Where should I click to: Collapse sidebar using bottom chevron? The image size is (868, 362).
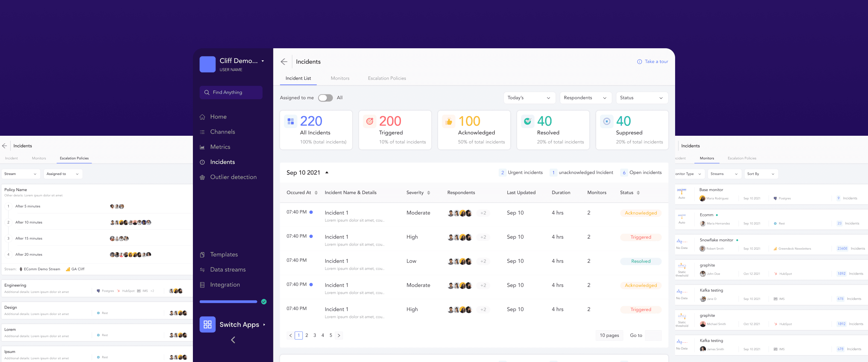tap(233, 340)
